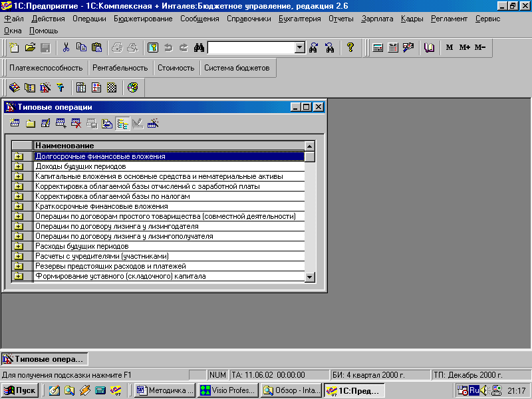The image size is (532, 399).
Task: Click the Redo arrow icon
Action: coord(184,47)
